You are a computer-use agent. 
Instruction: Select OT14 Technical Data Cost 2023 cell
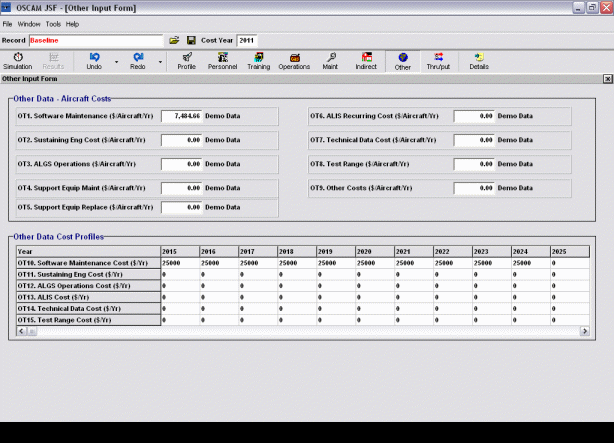491,309
